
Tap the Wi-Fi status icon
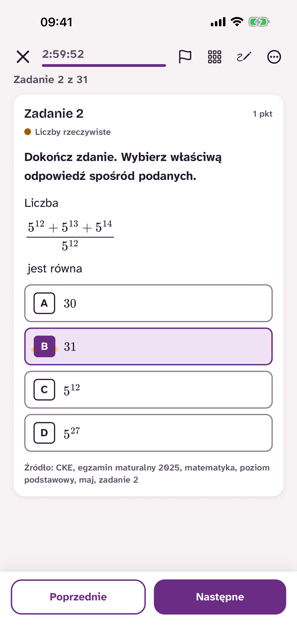pyautogui.click(x=237, y=22)
